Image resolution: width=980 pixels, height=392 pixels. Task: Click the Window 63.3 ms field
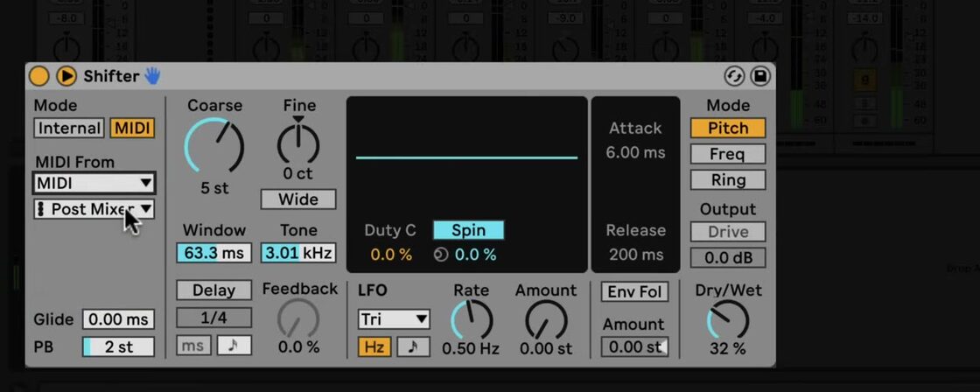pos(213,253)
